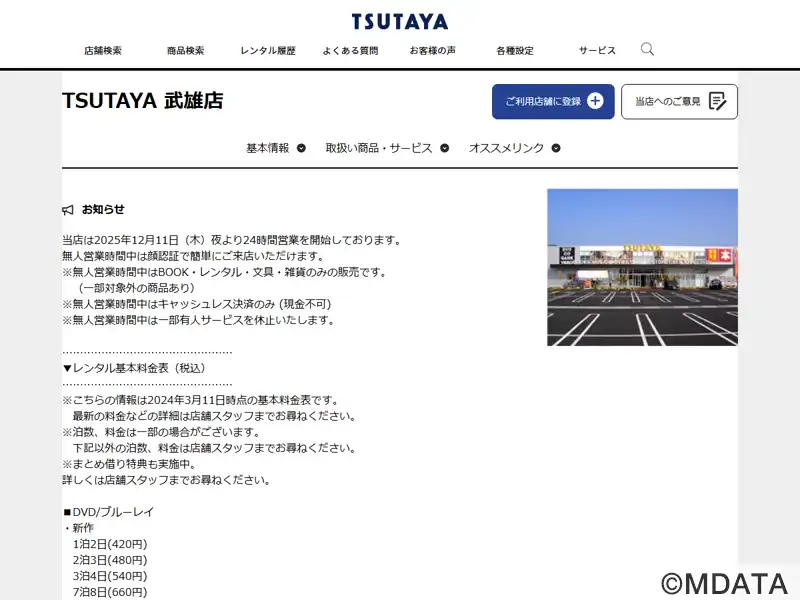Open 商品検索 in the top navigation
This screenshot has height=600, width=800.
point(185,51)
